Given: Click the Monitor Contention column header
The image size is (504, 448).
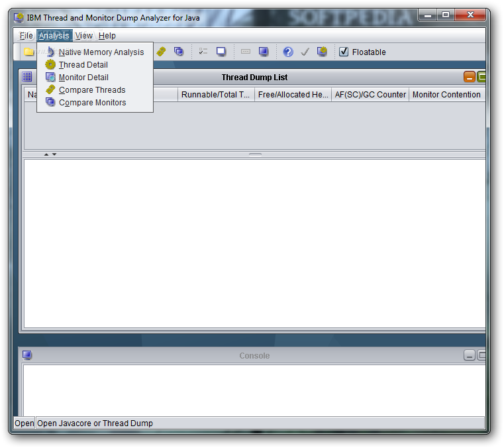Looking at the screenshot, I should coord(447,95).
